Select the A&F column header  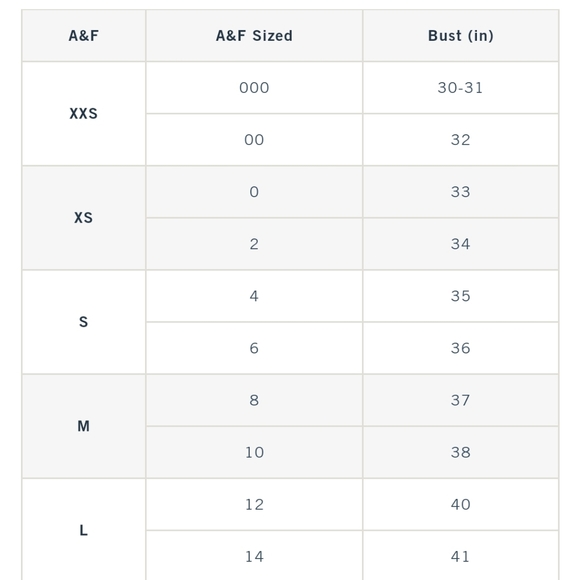[x=84, y=36]
